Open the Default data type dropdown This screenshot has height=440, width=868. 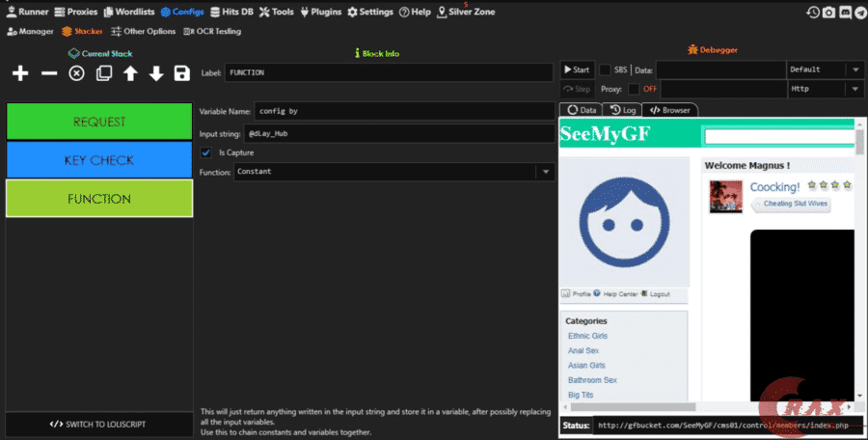pos(825,69)
